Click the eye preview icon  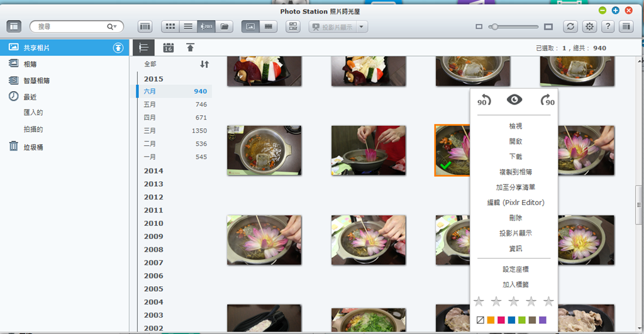point(514,99)
